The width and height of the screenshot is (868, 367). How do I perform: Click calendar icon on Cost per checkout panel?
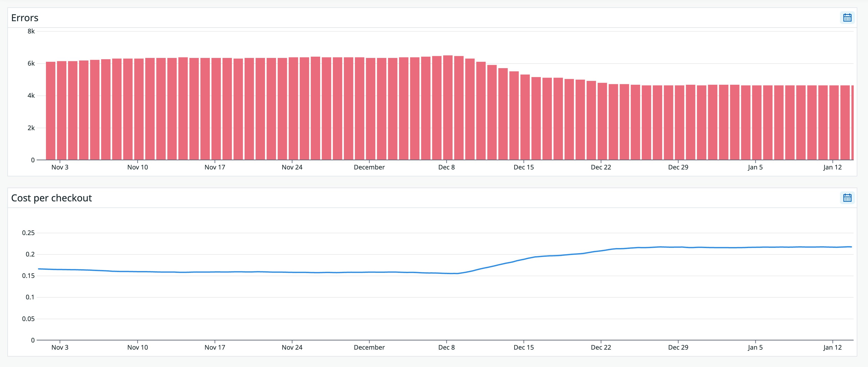point(847,198)
